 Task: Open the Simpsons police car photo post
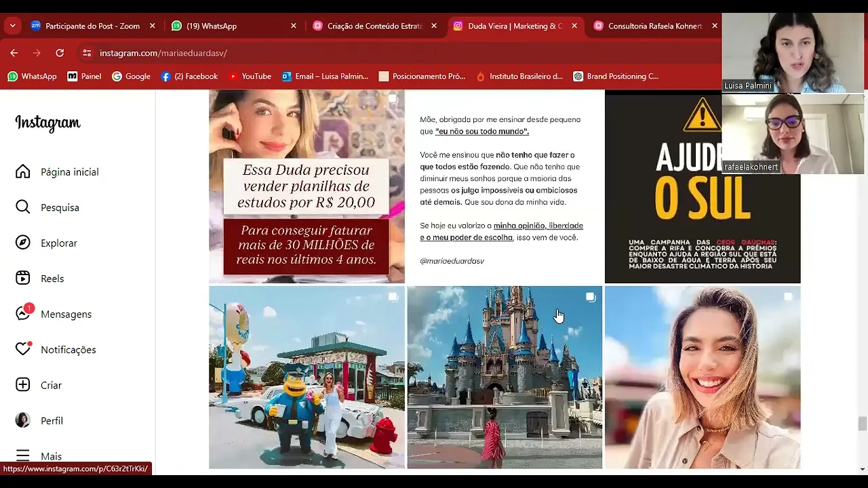[307, 377]
